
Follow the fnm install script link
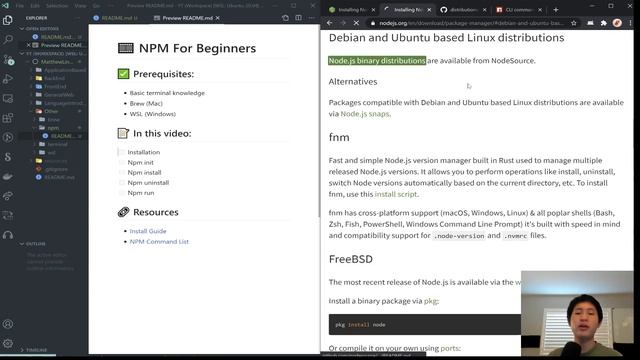coord(396,194)
